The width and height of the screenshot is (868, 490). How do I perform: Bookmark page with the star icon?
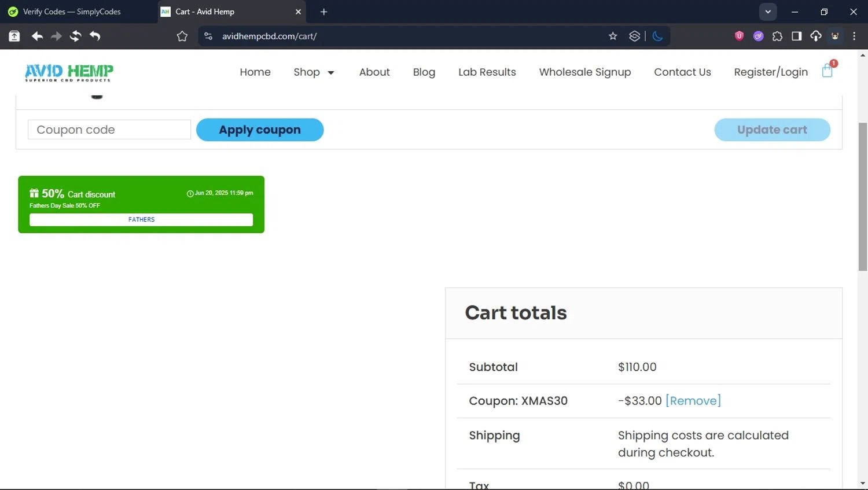pyautogui.click(x=613, y=36)
